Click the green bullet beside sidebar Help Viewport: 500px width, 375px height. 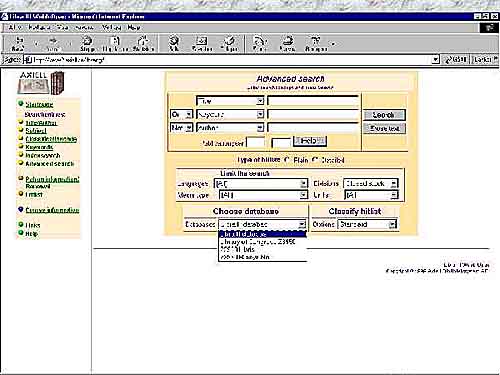21,233
